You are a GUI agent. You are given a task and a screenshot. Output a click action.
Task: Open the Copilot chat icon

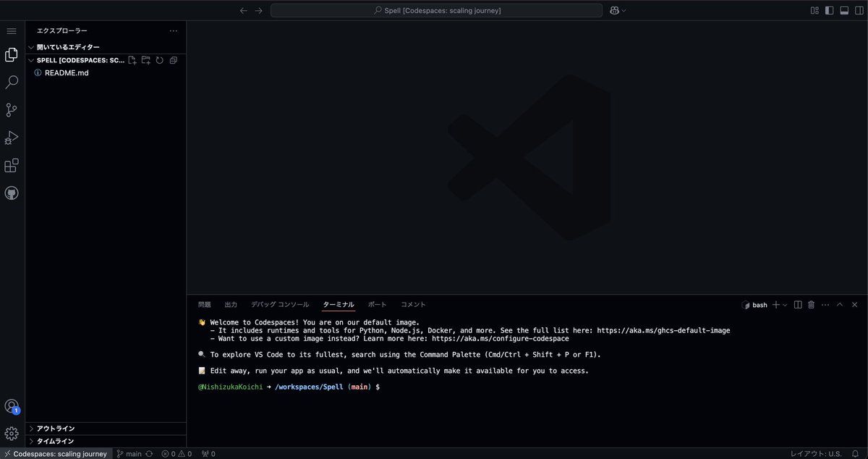pyautogui.click(x=614, y=10)
